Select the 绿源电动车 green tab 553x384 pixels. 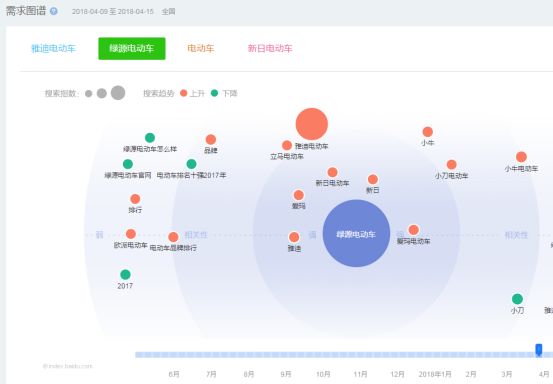pos(132,48)
